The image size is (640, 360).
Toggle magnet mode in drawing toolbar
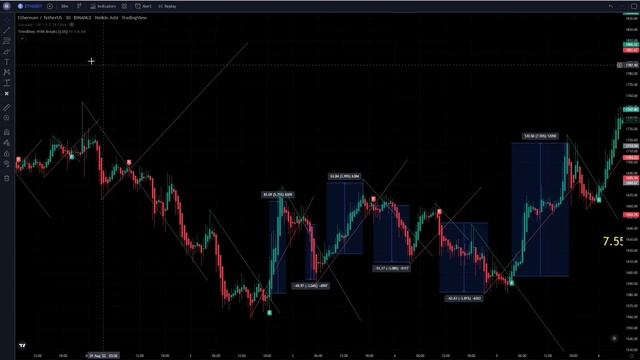7,132
